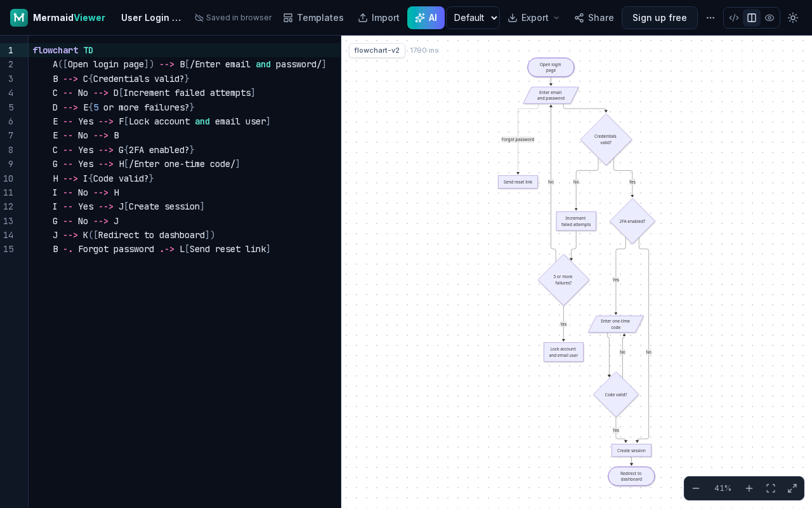Click code line Redirect to dashboard
Image resolution: width=812 pixels, height=508 pixels.
coord(134,235)
